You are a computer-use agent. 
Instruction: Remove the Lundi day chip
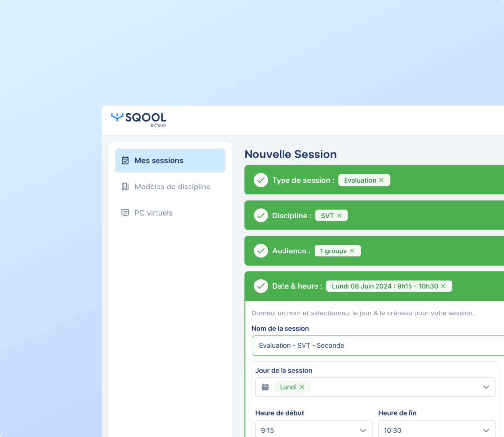coord(302,387)
